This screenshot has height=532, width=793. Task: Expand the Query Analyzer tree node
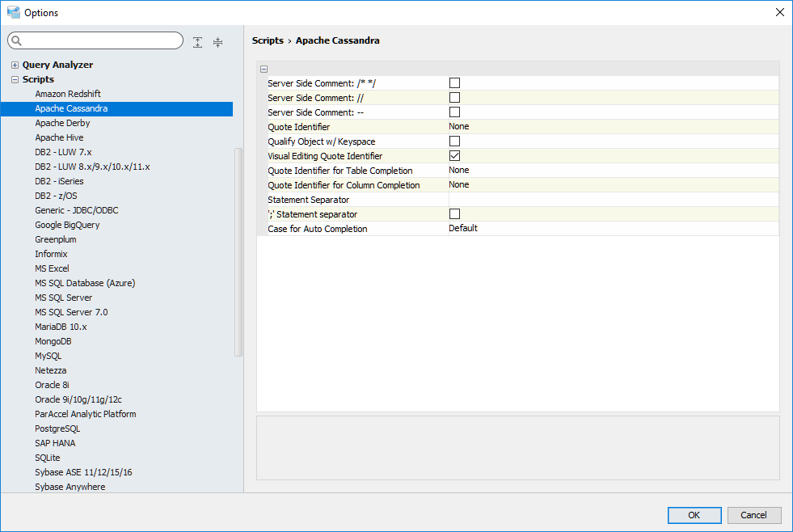15,65
